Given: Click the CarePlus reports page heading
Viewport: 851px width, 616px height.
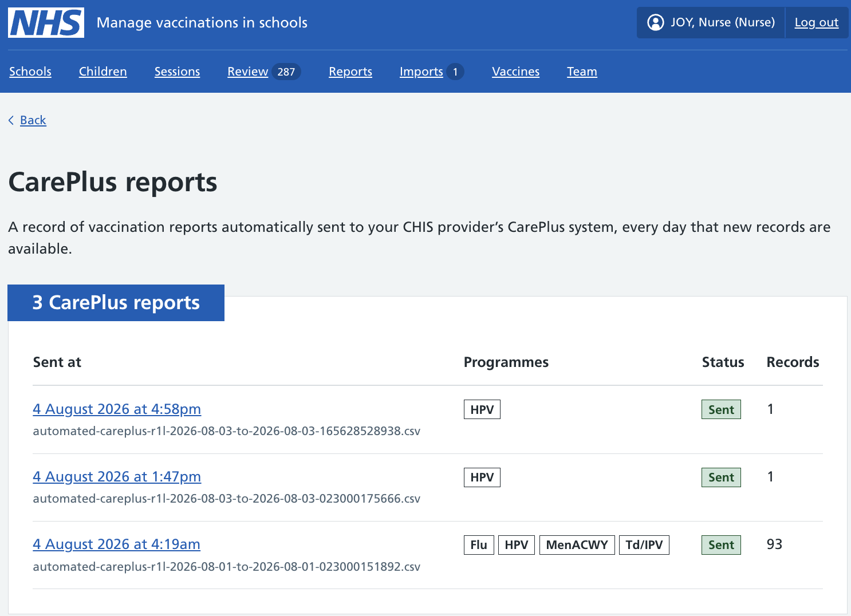Looking at the screenshot, I should [x=113, y=183].
